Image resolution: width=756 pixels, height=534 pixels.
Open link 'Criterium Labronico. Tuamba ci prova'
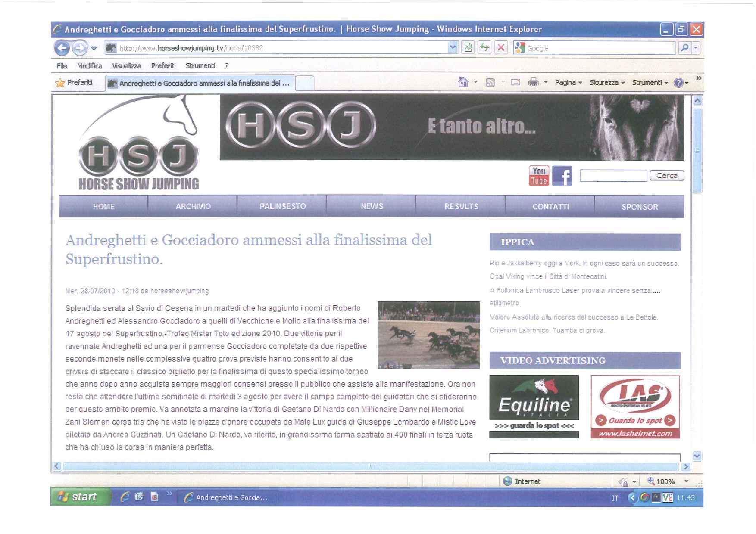pos(547,331)
